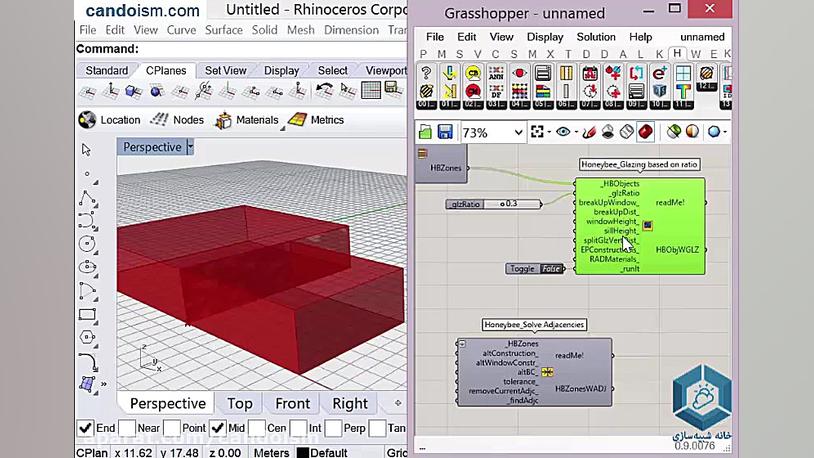Toggle preview selected objects only green icon

[x=673, y=132]
